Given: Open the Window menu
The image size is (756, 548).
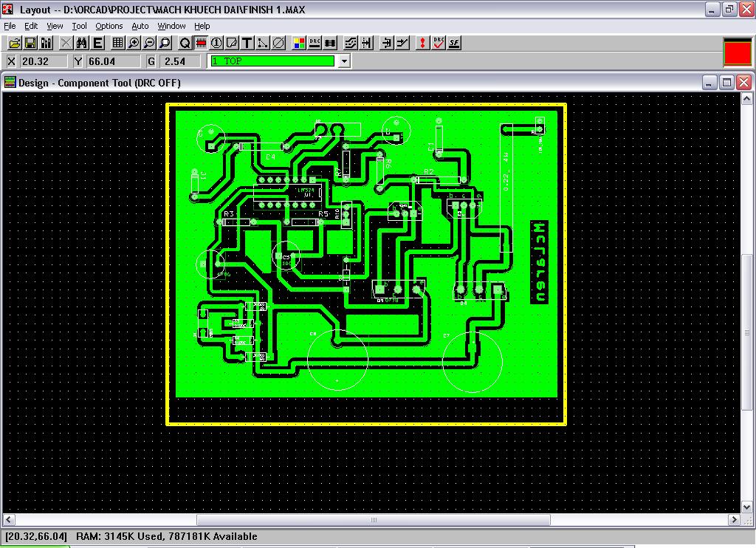Looking at the screenshot, I should click(171, 26).
